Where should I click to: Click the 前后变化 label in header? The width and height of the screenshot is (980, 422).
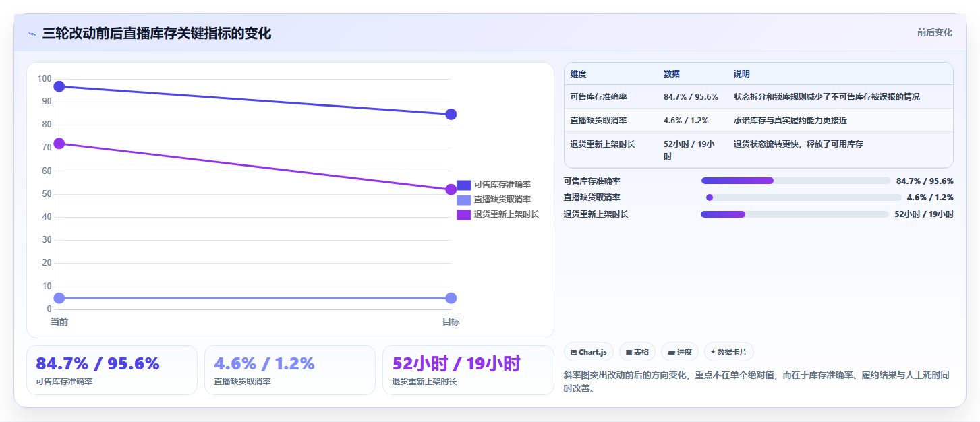pos(934,32)
